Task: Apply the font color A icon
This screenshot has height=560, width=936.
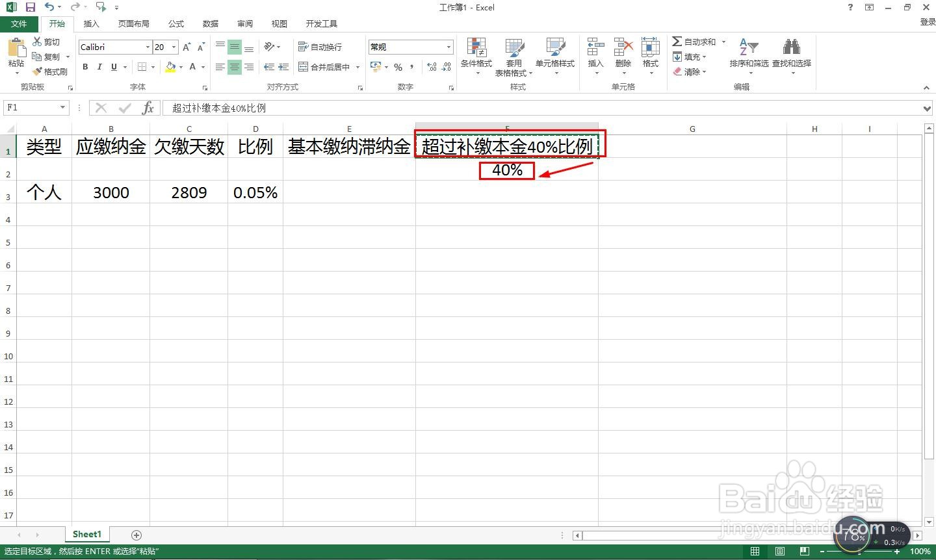Action: (193, 67)
